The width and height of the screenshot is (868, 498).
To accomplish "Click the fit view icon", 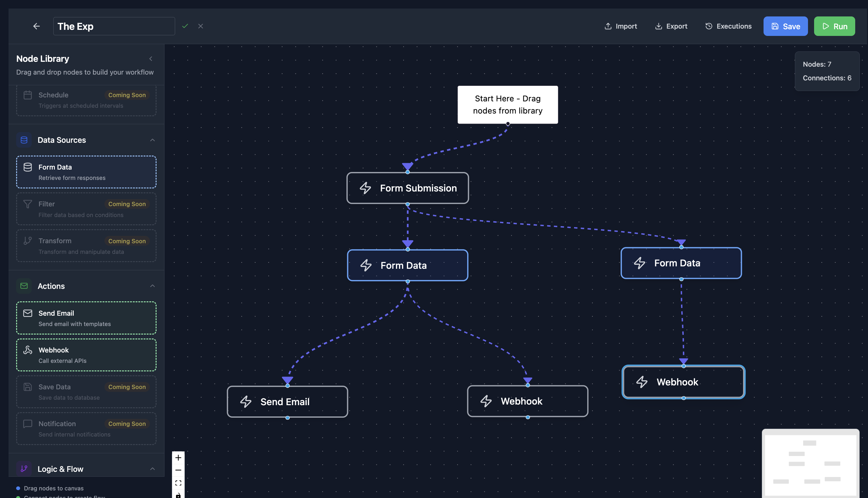I will (178, 482).
